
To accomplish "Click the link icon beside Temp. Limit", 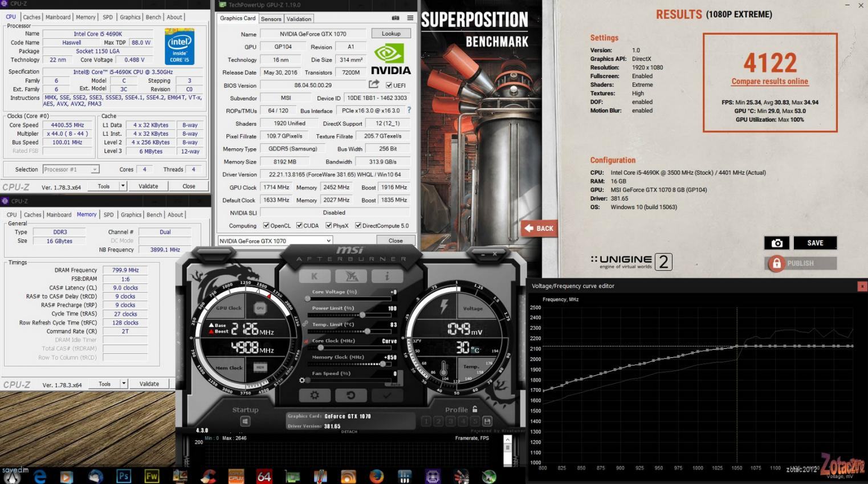I will coord(305,324).
